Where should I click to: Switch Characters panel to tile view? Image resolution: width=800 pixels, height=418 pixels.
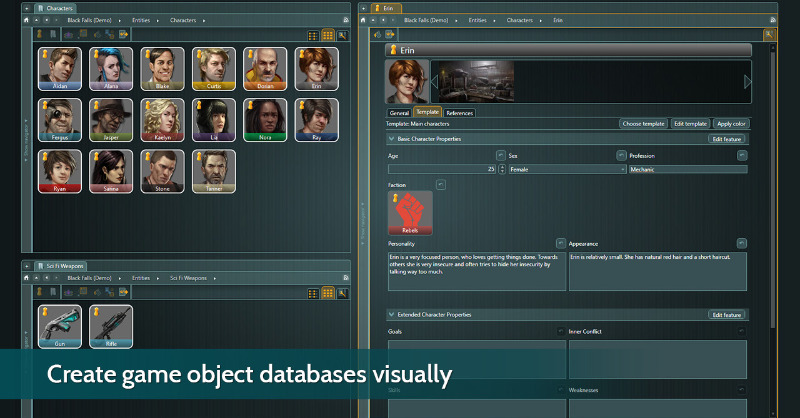(x=328, y=35)
